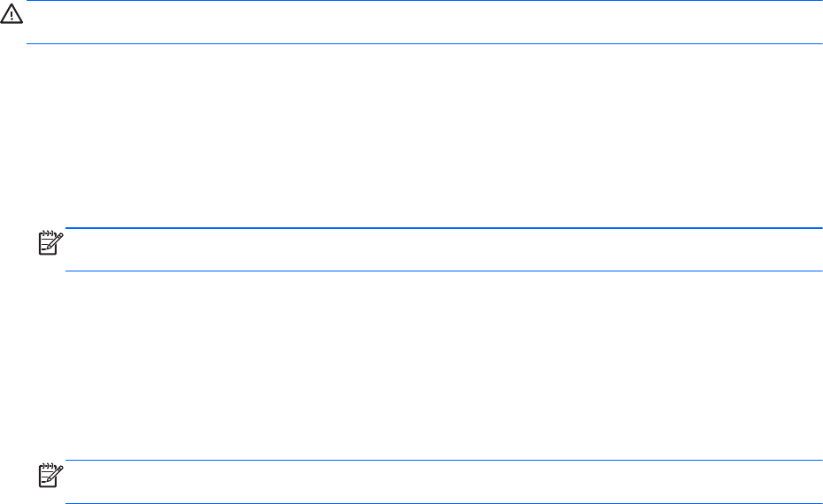Viewport: 823px width, 504px height.
Task: Click left end of line above upper note
Action: point(66,229)
